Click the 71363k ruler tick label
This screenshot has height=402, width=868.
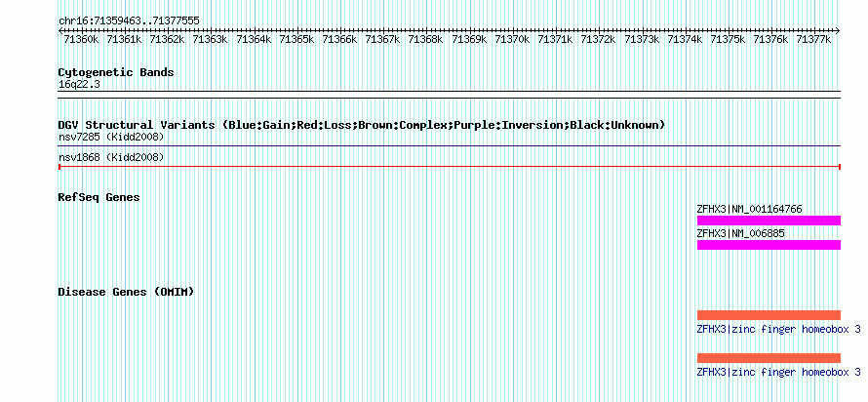[211, 39]
